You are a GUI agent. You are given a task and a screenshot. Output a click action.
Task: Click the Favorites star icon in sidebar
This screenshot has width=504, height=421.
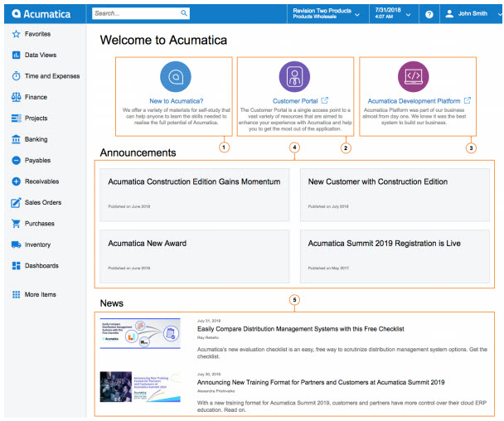[16, 34]
